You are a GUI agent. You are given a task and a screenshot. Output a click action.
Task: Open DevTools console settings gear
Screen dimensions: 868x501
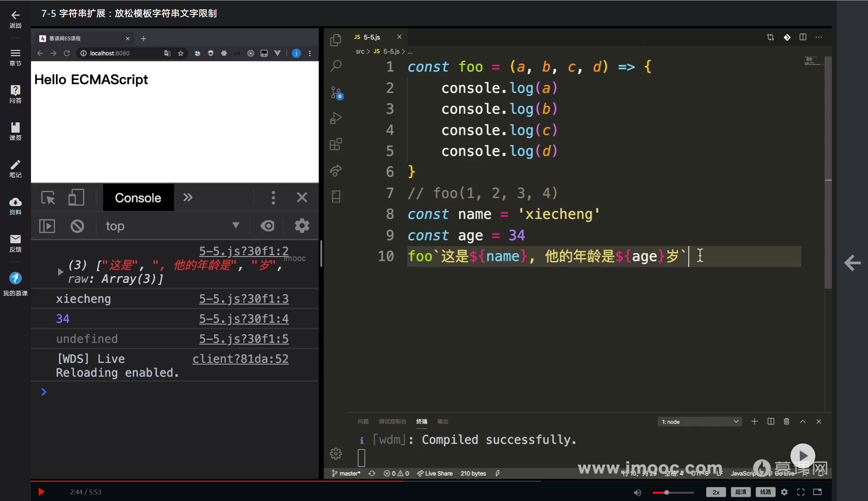pos(302,226)
